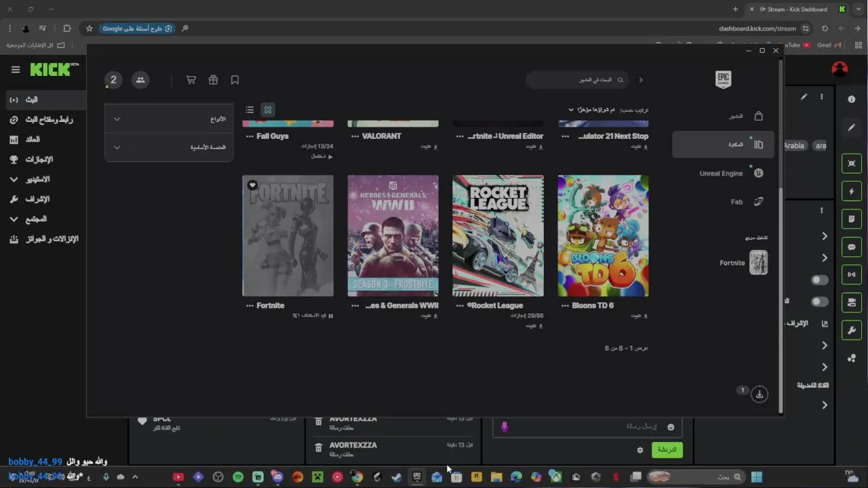
Task: Toggle the upper switch in Kick panel
Action: (820, 280)
